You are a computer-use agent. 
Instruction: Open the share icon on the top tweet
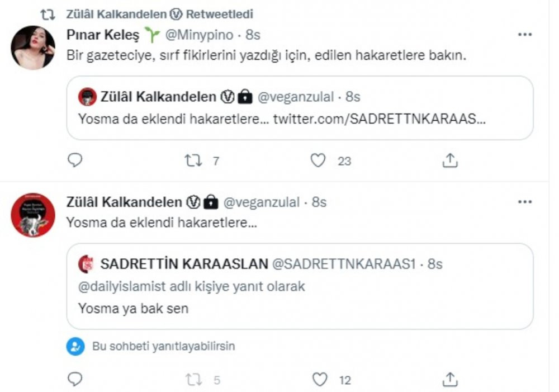[x=449, y=161]
